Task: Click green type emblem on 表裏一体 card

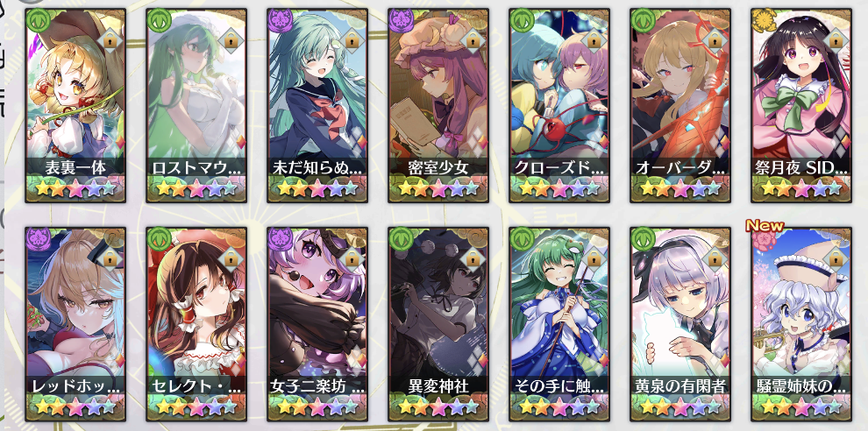Action: [x=37, y=20]
